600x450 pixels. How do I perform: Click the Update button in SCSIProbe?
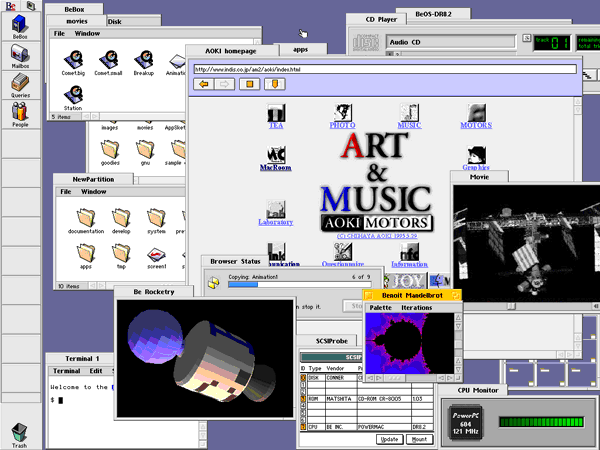coord(390,439)
